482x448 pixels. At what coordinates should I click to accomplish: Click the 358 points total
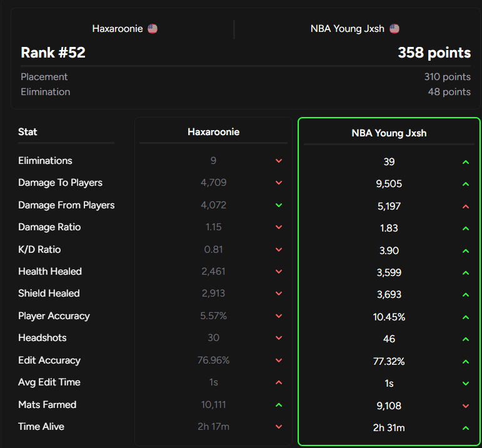[x=434, y=53]
